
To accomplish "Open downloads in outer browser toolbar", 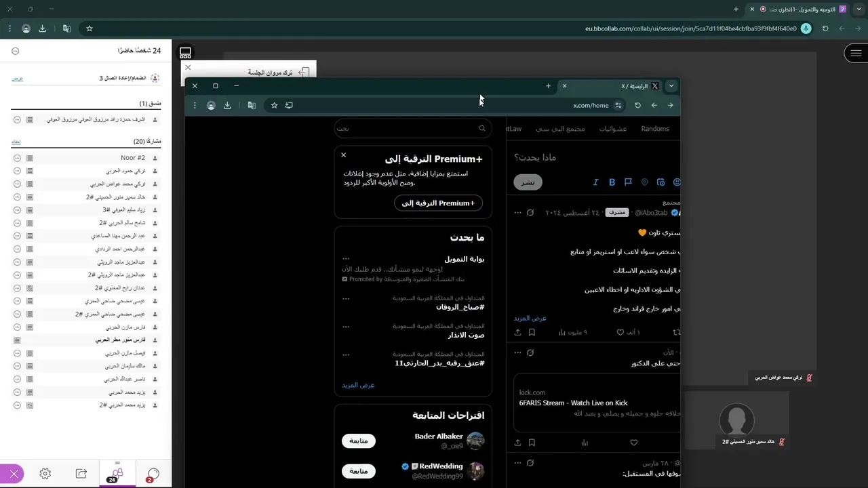I will tap(43, 28).
